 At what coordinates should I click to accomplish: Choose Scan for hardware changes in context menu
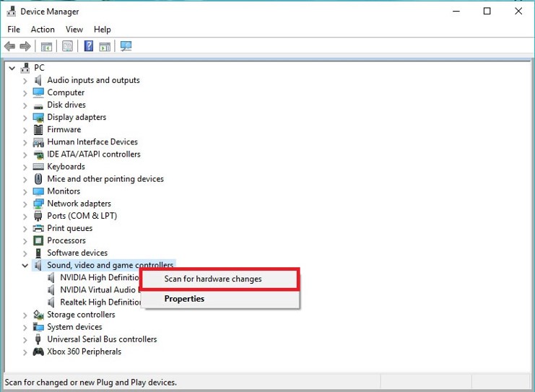click(213, 279)
